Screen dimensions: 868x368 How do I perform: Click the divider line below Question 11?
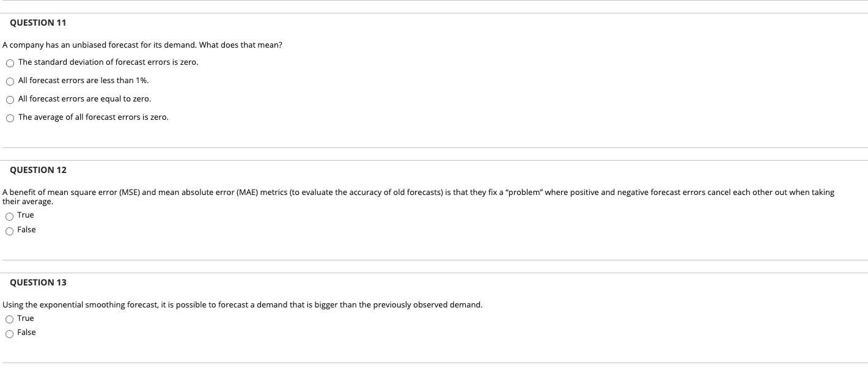tap(434, 147)
